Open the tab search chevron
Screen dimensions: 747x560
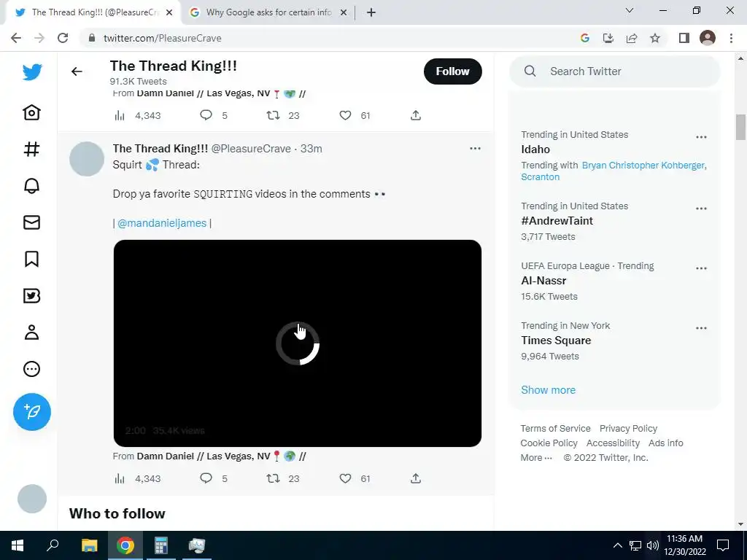(630, 10)
